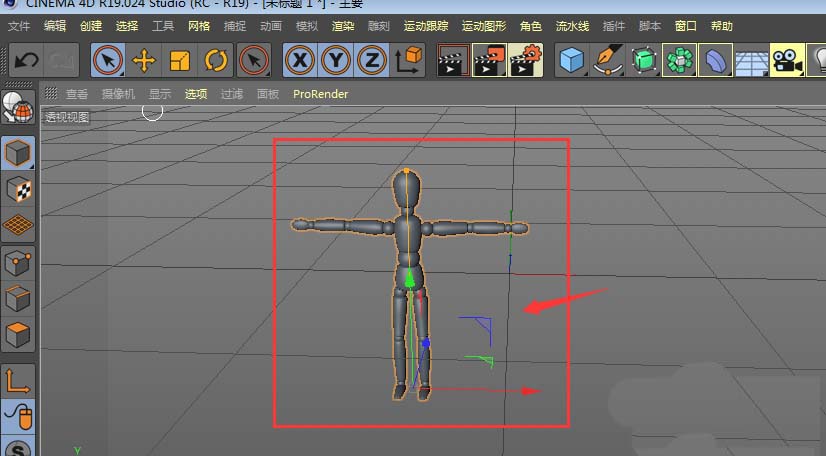This screenshot has height=456, width=826.
Task: Click the blue Z-axis gizmo handle
Action: 426,344
